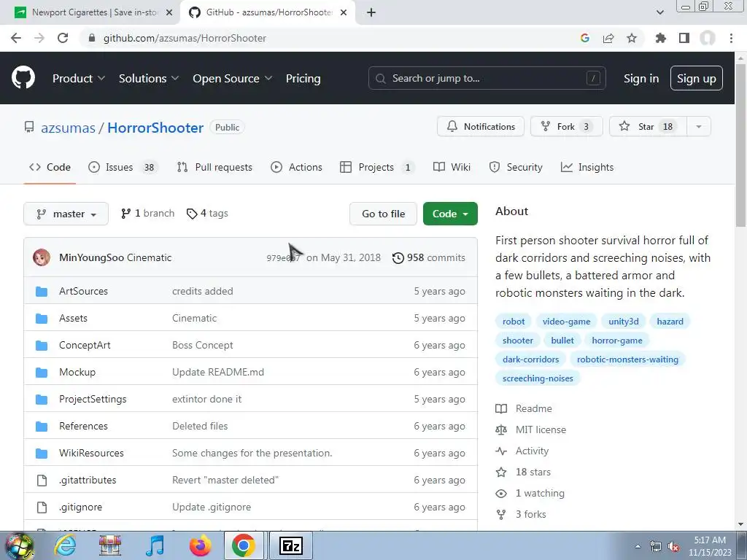
Task: Switch to the Wiki tab
Action: 452,167
